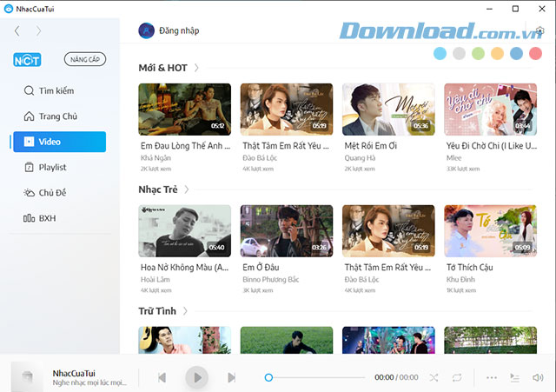Open the Playlist section

click(x=52, y=167)
